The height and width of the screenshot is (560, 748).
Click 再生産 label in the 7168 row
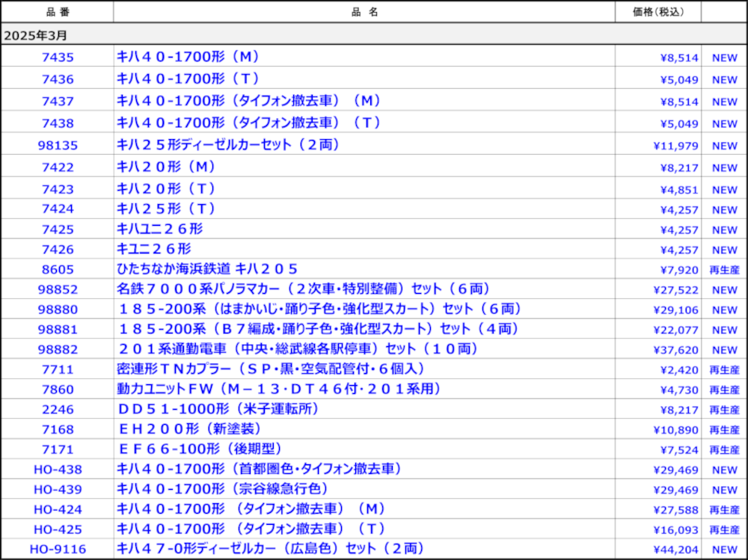coord(724,430)
